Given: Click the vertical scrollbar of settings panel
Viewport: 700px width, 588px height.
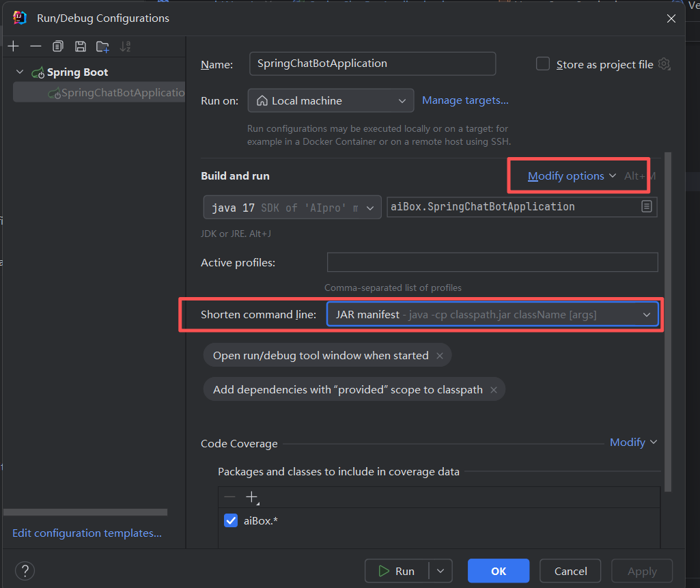Looking at the screenshot, I should point(668,322).
